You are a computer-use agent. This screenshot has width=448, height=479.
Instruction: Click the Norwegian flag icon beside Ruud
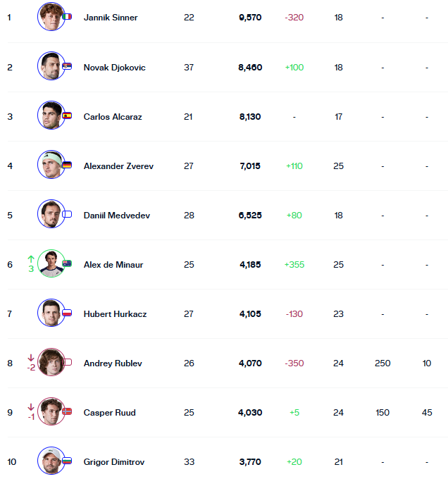[x=67, y=411]
